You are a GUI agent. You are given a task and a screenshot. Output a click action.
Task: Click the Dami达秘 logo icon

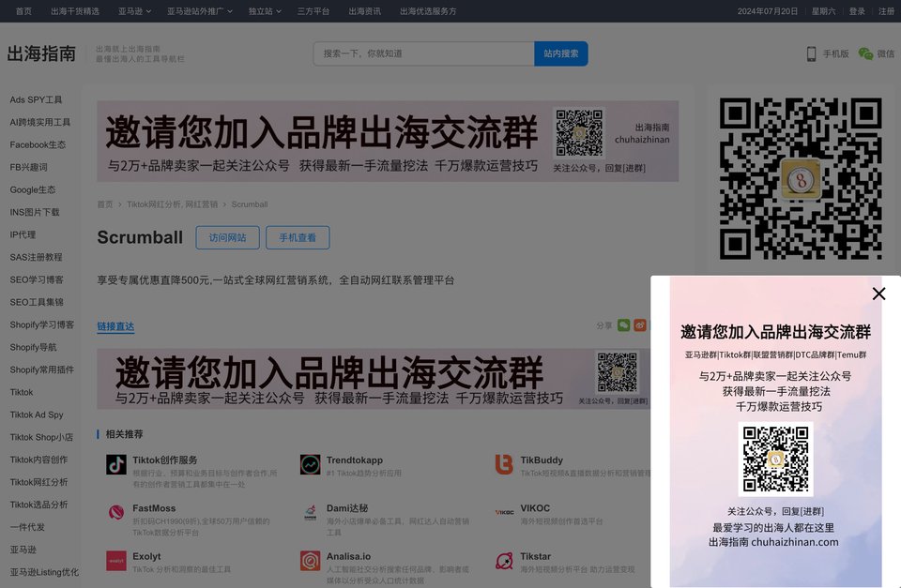(311, 512)
